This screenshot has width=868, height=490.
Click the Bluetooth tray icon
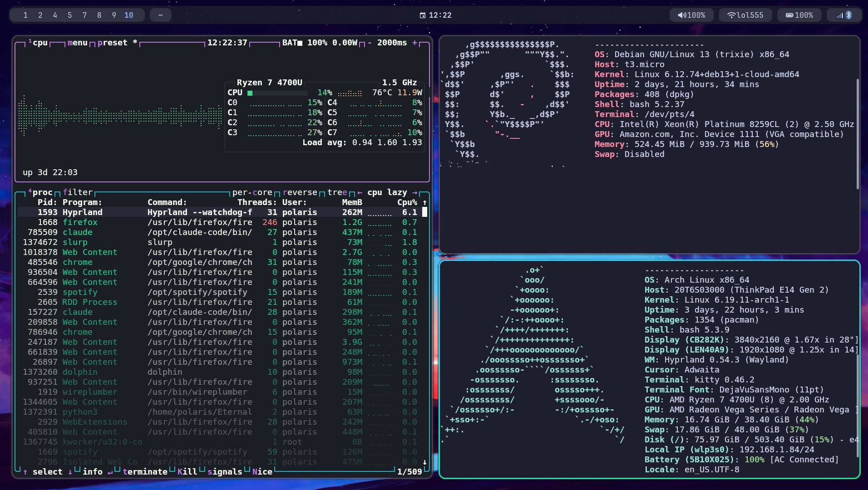point(849,15)
